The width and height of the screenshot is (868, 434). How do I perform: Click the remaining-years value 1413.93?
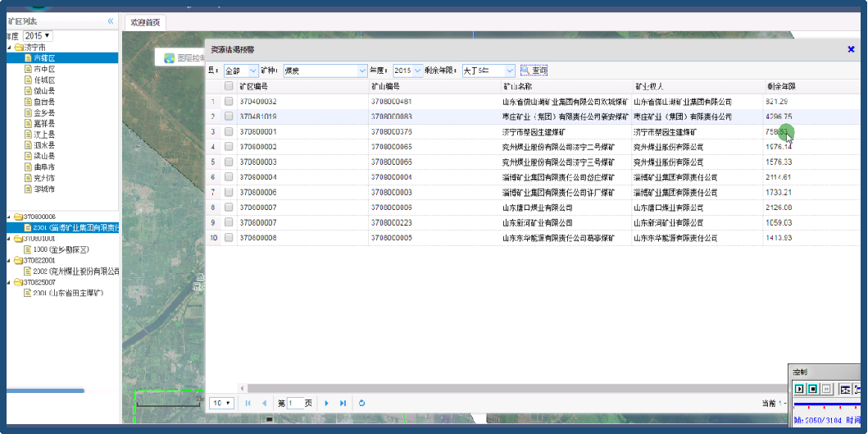pyautogui.click(x=779, y=238)
